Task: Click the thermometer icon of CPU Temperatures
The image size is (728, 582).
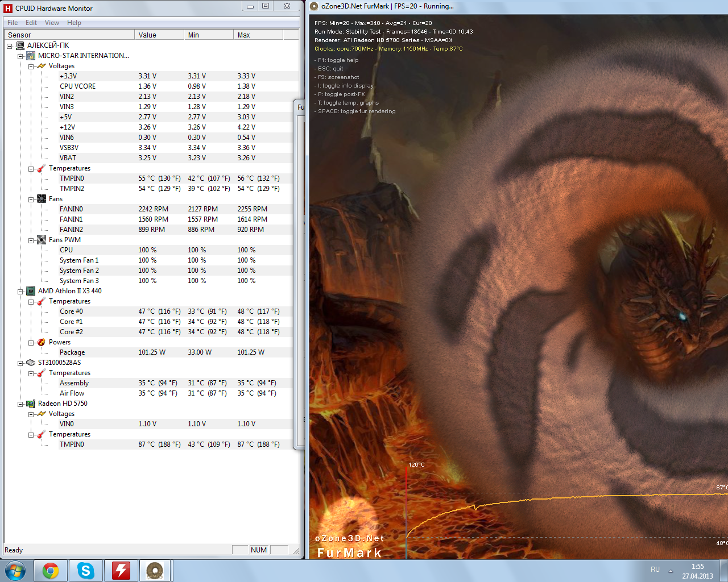Action: coord(42,301)
